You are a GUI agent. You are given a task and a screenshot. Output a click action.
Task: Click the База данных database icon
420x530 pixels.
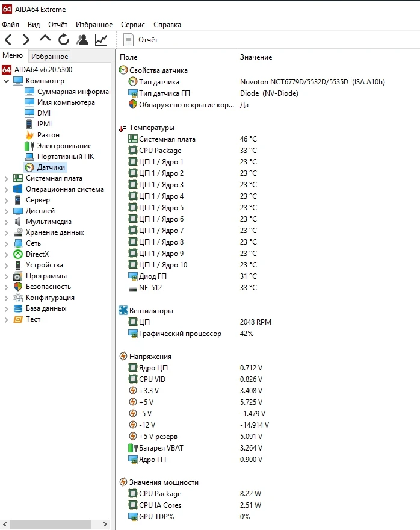click(x=18, y=308)
